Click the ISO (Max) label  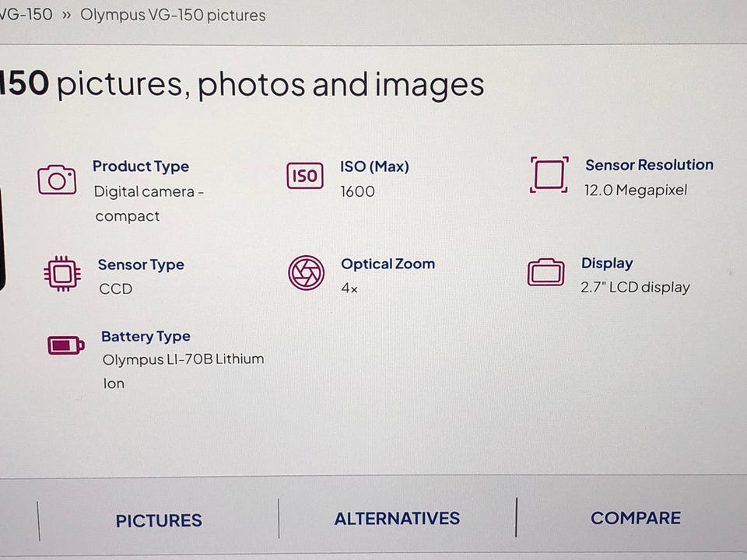pos(374,166)
